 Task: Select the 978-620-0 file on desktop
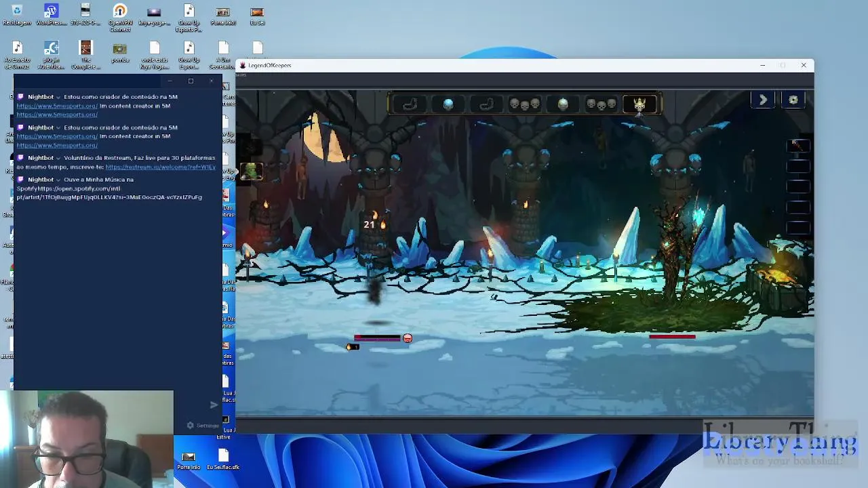85,15
